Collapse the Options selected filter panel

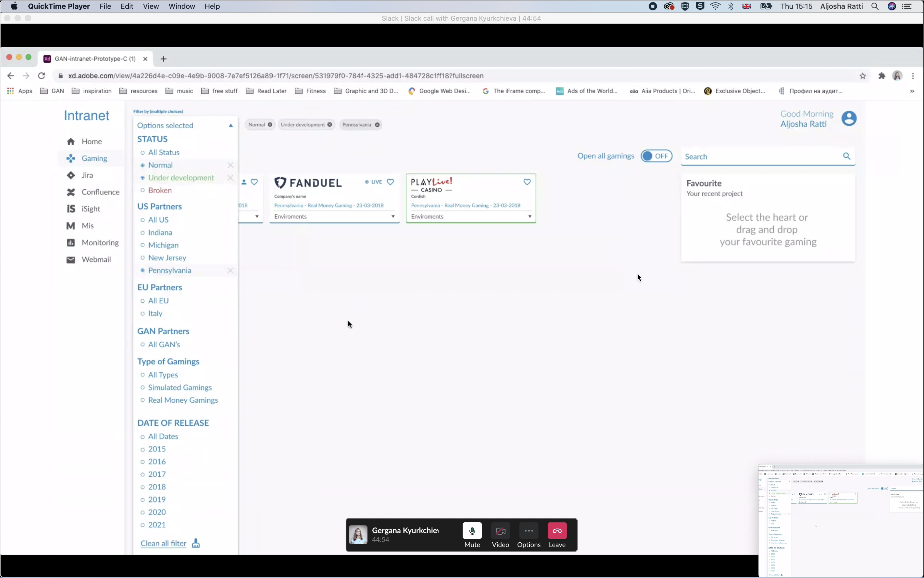pos(231,125)
